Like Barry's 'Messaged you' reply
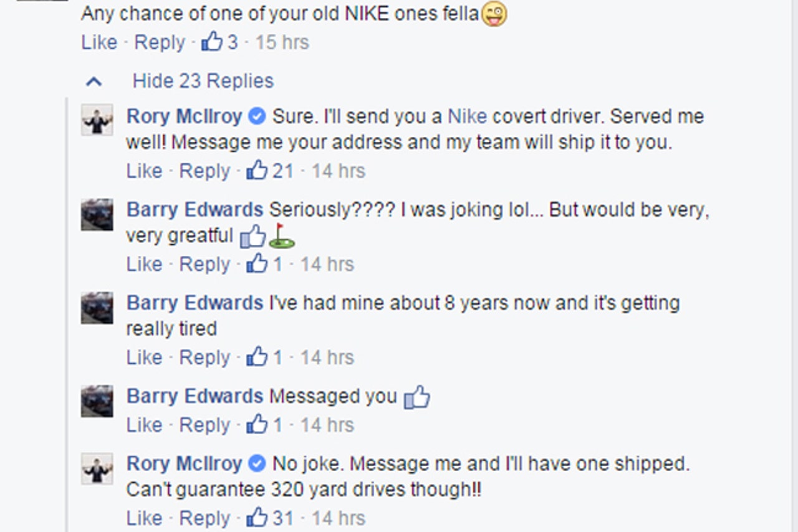The width and height of the screenshot is (798, 532). 144,424
